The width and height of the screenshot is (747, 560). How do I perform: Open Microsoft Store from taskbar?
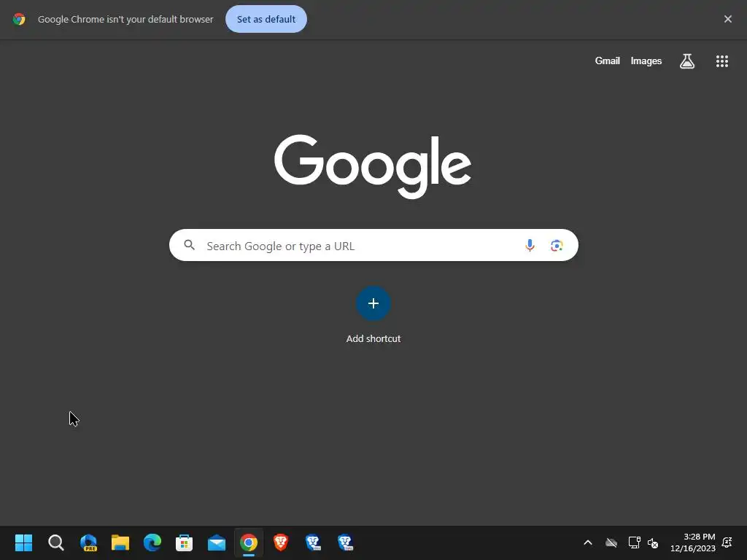click(x=185, y=542)
